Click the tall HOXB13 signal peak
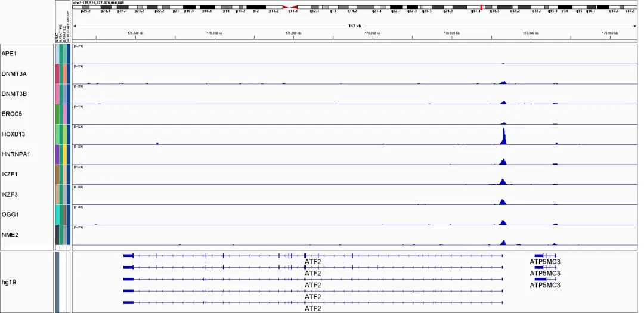Screen dimensions: 644x313 pos(504,136)
